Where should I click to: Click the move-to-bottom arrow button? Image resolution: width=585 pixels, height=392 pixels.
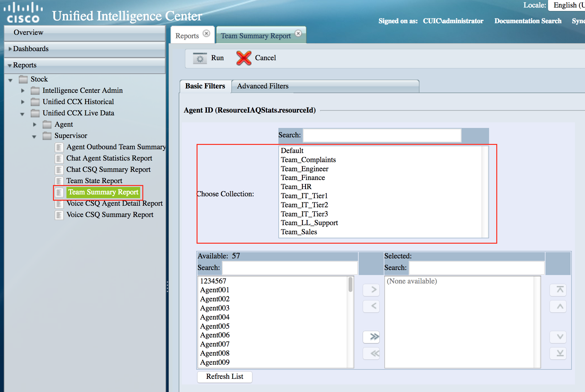coord(558,354)
